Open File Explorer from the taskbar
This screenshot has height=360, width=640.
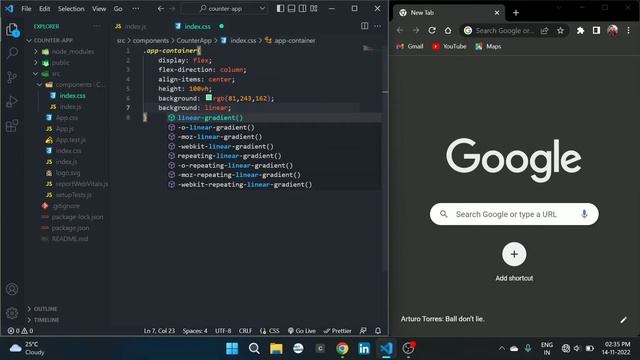tap(276, 349)
